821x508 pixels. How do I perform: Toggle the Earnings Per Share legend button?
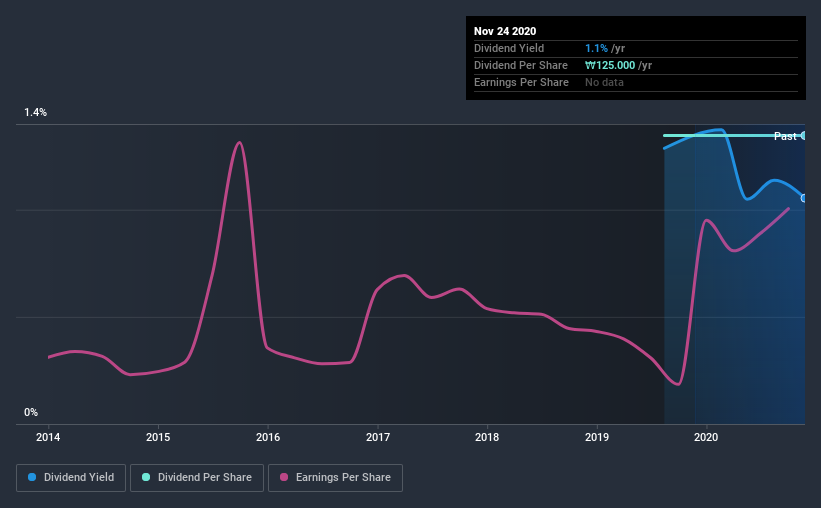pos(335,478)
